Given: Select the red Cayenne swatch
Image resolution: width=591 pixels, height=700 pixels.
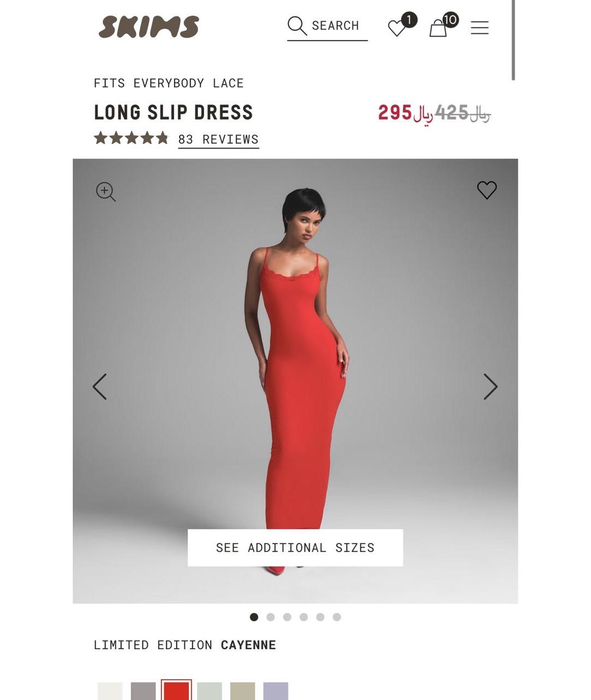Looking at the screenshot, I should click(x=176, y=690).
